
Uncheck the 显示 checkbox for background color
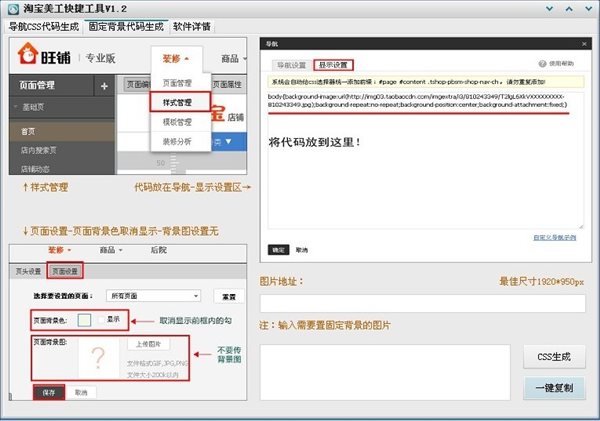pos(101,320)
